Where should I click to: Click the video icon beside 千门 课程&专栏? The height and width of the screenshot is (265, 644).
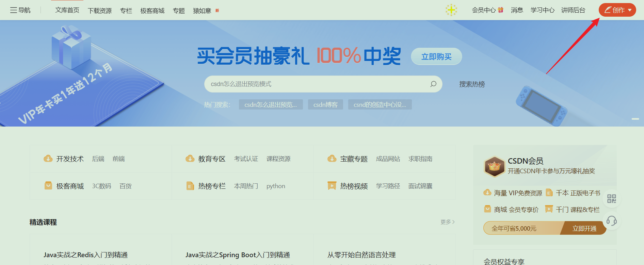(x=549, y=209)
